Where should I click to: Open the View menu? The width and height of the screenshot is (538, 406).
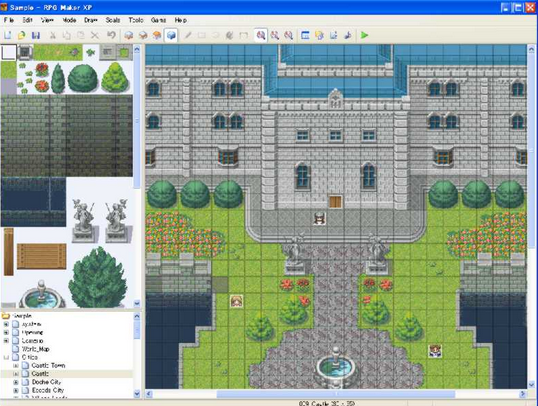[x=47, y=20]
